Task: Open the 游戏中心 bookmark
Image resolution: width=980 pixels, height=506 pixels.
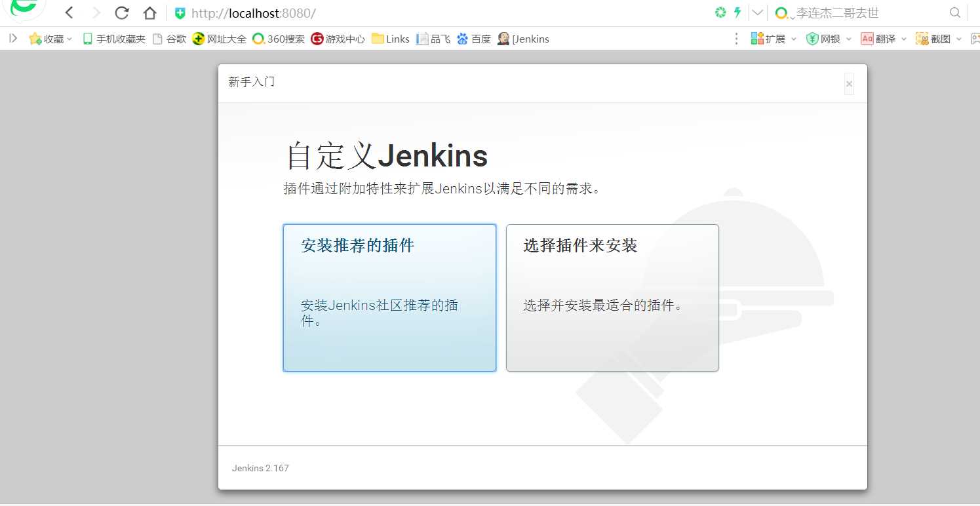Action: point(338,39)
